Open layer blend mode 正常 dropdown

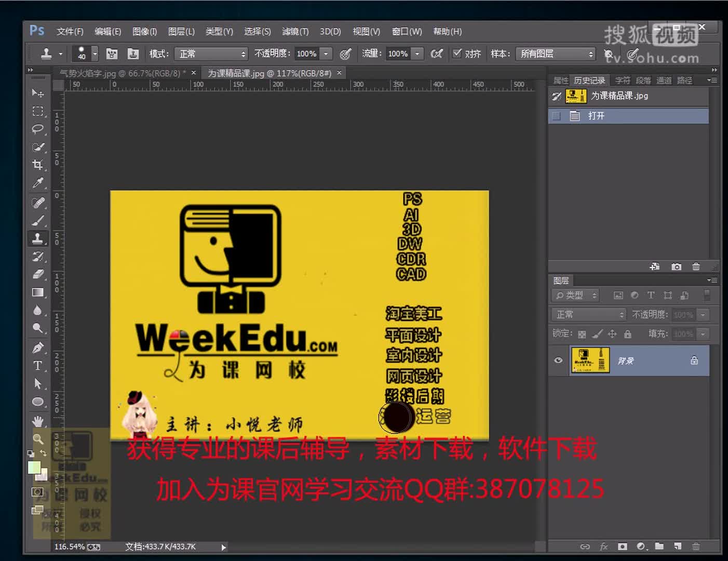coord(589,314)
